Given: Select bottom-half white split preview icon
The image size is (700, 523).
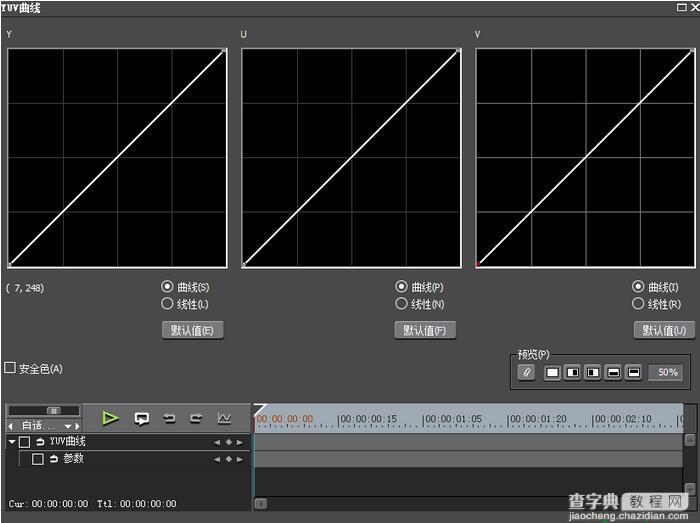Looking at the screenshot, I should pyautogui.click(x=634, y=372).
